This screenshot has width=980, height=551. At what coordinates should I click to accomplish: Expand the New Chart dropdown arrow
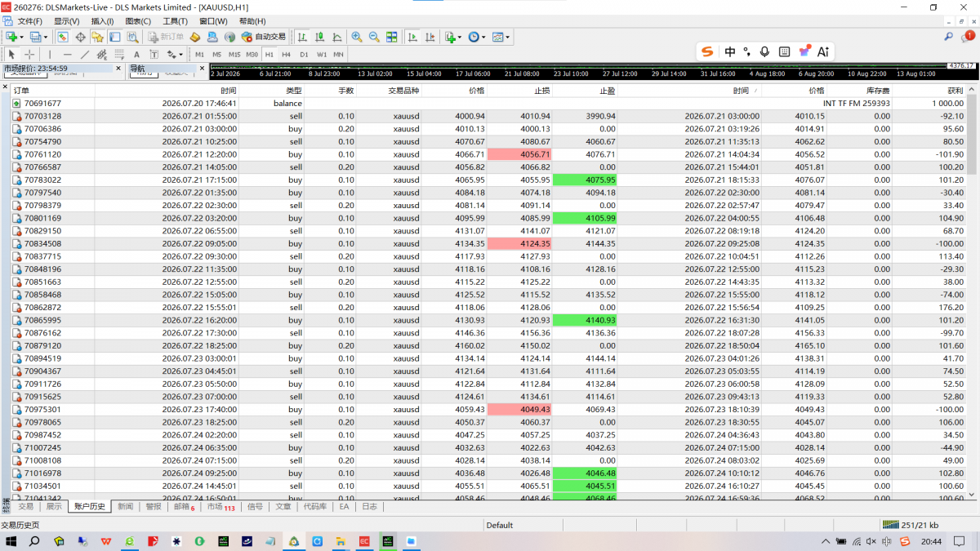[22, 37]
